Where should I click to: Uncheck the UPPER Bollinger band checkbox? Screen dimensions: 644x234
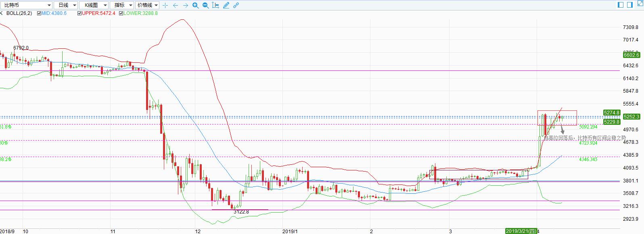79,13
